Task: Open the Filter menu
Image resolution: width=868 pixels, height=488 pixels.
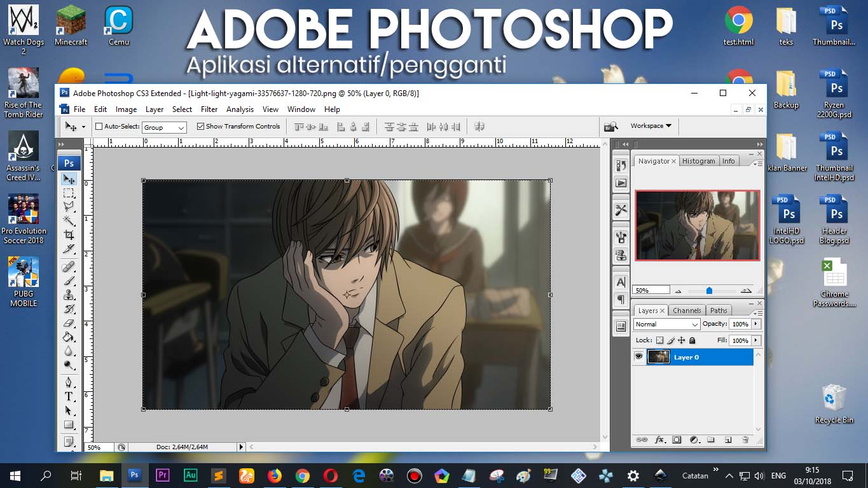Action: (209, 109)
